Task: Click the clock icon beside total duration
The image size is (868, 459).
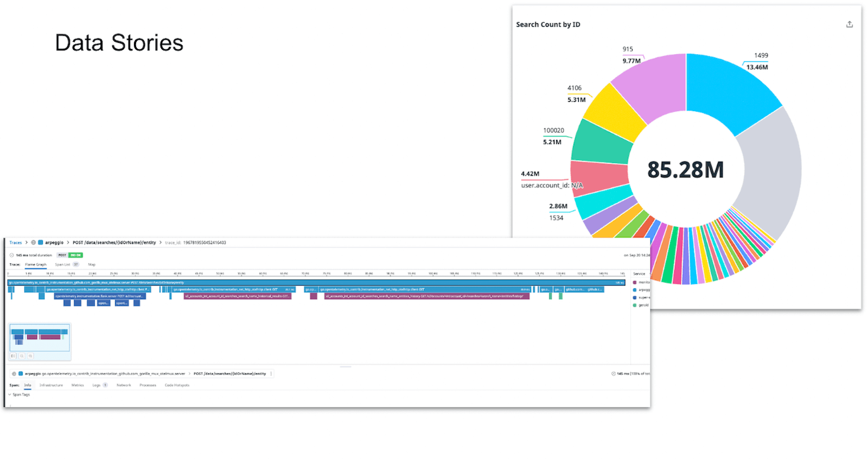Action: 12,255
